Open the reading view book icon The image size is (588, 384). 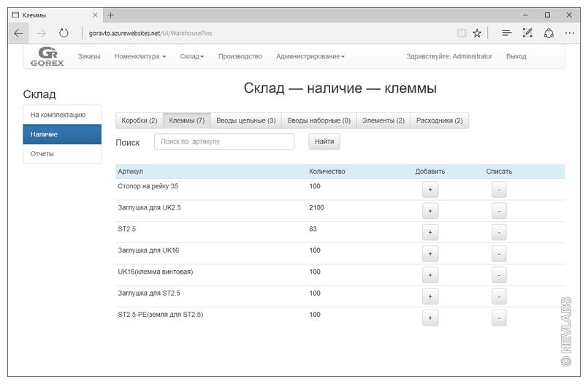point(461,33)
